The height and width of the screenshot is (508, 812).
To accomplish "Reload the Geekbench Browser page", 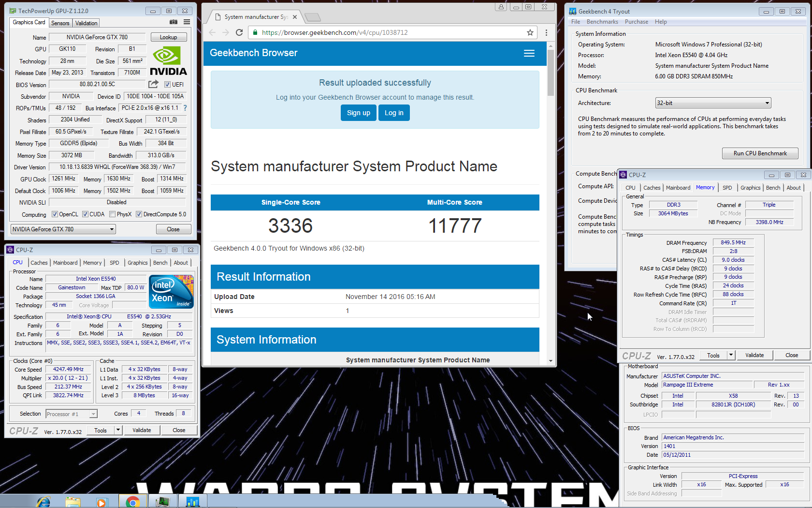I will [239, 32].
